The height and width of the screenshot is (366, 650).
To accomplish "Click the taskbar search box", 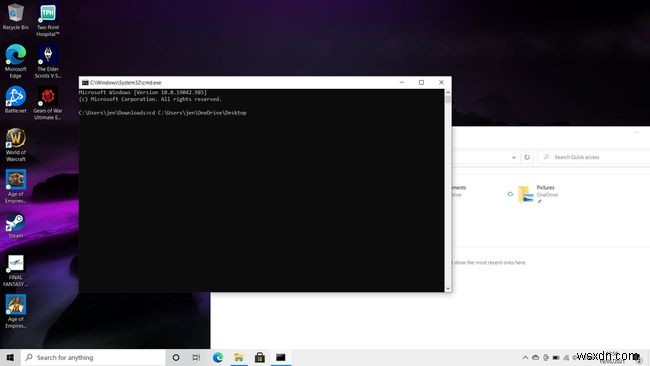I will coord(93,357).
